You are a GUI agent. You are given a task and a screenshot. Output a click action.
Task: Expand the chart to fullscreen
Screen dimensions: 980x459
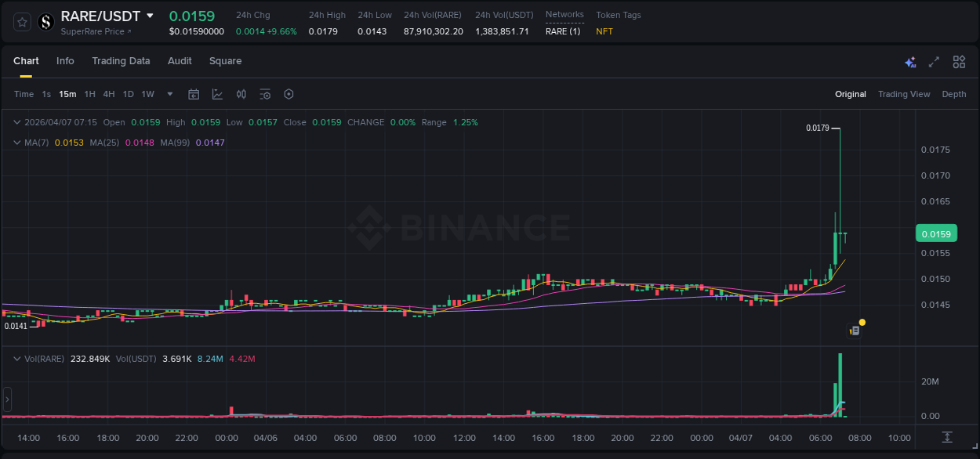click(935, 61)
